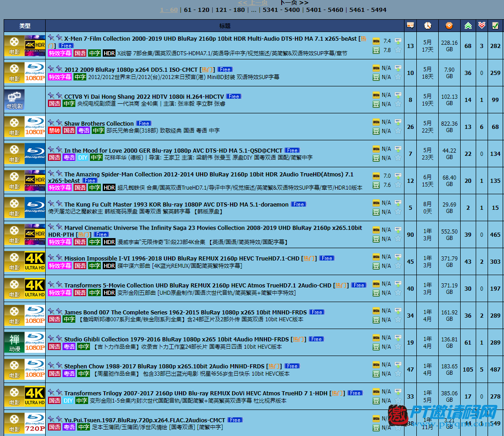Jump to page 5341 - 5400
This screenshot has height=436, width=504.
[x=281, y=10]
